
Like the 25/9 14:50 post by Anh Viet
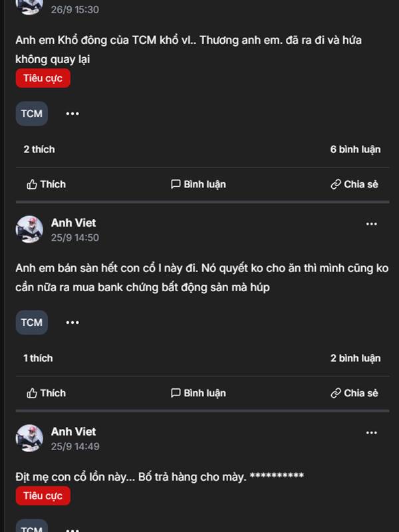click(46, 393)
